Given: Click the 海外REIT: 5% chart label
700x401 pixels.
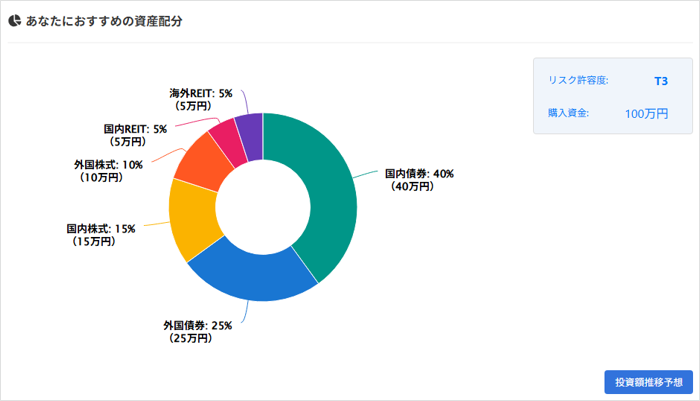Looking at the screenshot, I should [x=201, y=93].
